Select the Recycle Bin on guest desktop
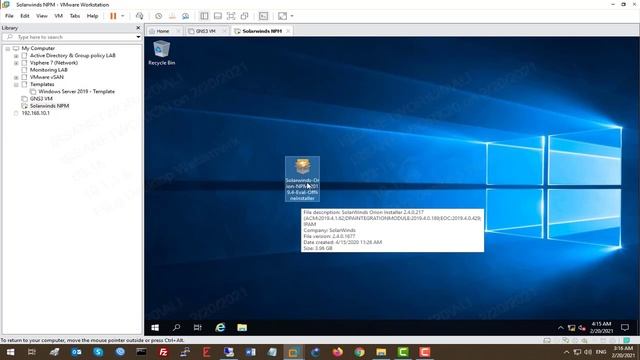Viewport: 640px width, 360px height. tap(162, 53)
